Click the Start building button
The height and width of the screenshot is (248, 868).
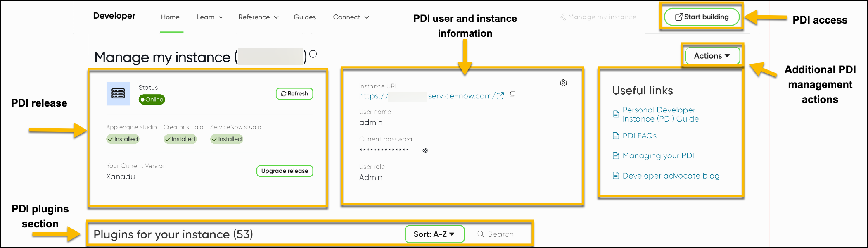coord(702,17)
